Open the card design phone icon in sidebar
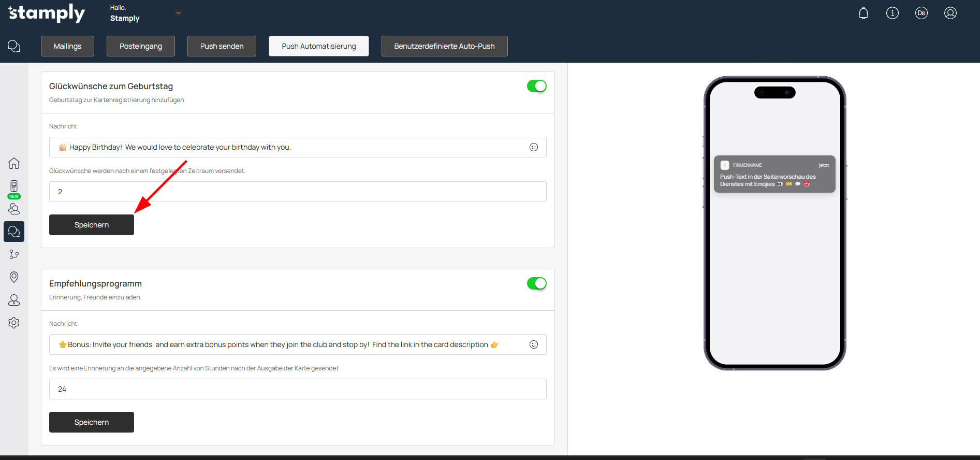This screenshot has height=460, width=980. [x=14, y=186]
